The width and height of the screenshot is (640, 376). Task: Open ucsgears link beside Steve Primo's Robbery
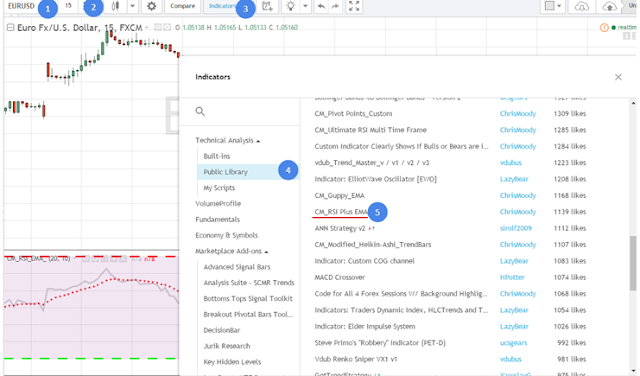coord(513,343)
